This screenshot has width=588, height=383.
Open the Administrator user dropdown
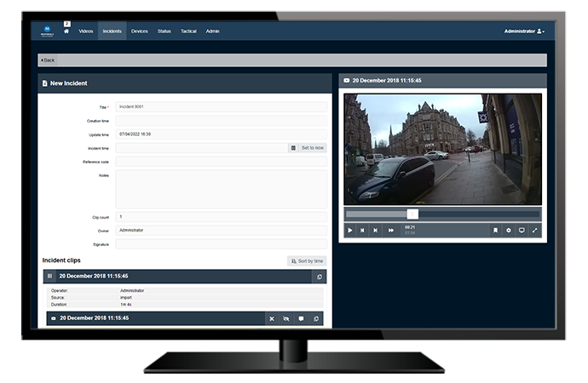523,31
